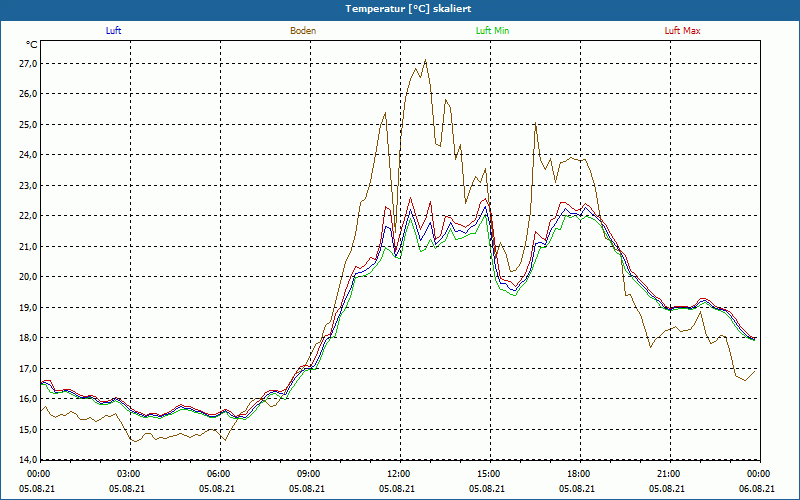Click the 18,0 y-axis value
The height and width of the screenshot is (500, 800).
coord(28,338)
